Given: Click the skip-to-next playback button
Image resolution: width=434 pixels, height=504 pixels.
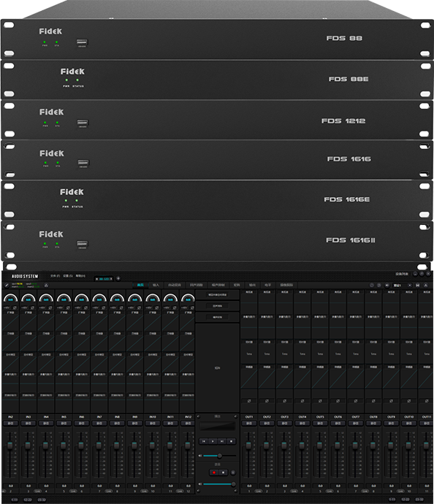Looking at the screenshot, I should 222,441.
